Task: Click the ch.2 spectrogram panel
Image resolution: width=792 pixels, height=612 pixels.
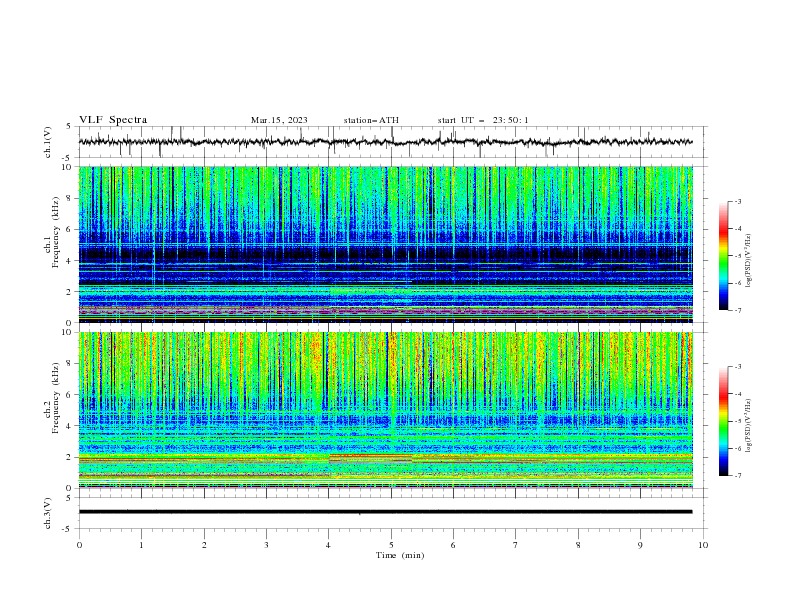Action: [386, 410]
